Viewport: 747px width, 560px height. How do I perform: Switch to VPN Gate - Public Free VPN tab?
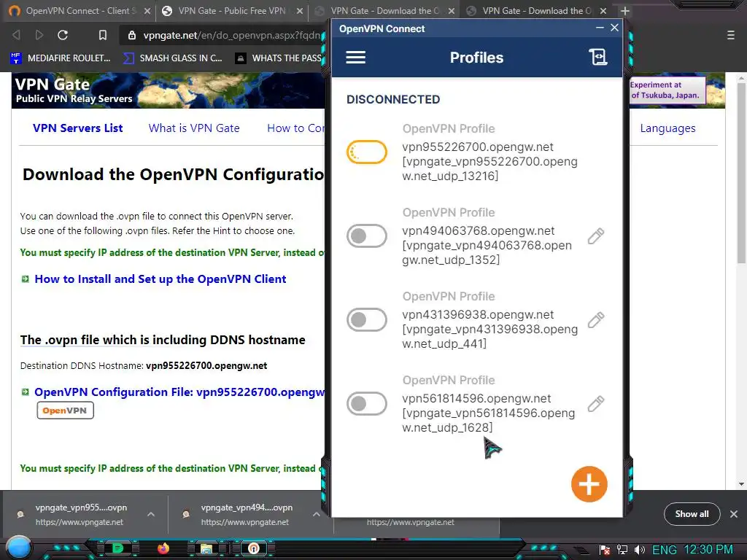[232, 11]
